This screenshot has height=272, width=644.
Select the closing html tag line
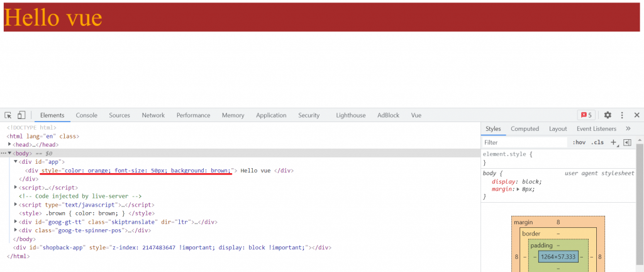tap(18, 256)
